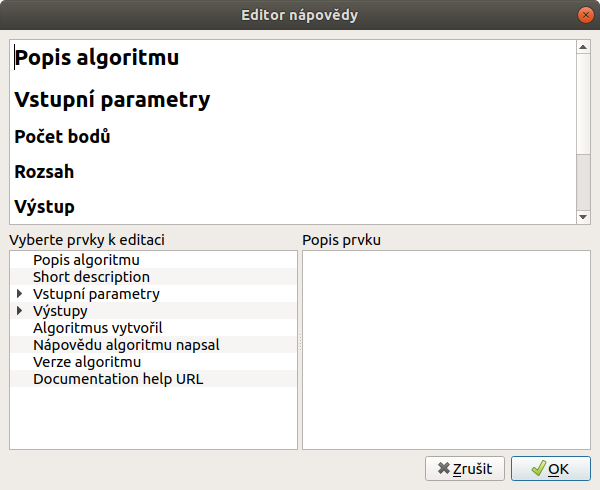This screenshot has height=490, width=600.
Task: Click the preview pane scrollbar handle
Action: coord(583,182)
